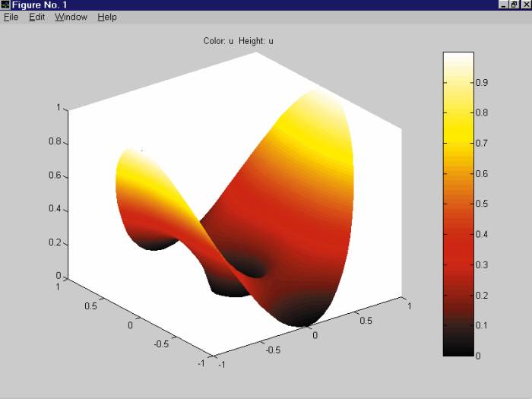Minimize the Figure No. 1 window

(504, 5)
